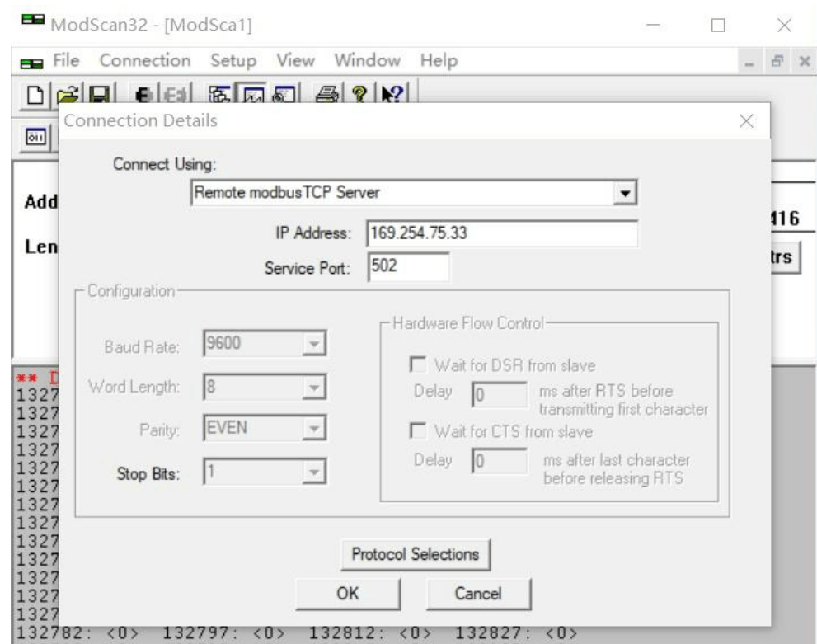Click the Service Port field
This screenshot has width=817, height=644.
[409, 266]
